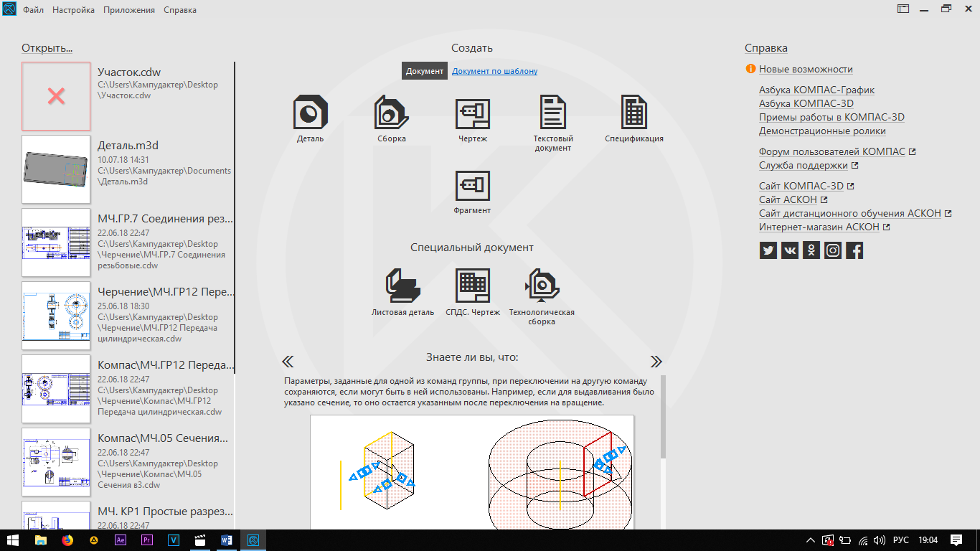The image size is (980, 551).
Task: Open After Effects from taskbar
Action: 120,540
